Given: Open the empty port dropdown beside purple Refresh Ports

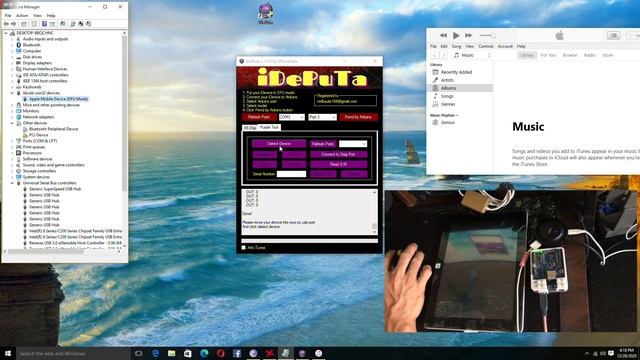Looking at the screenshot, I should point(353,144).
